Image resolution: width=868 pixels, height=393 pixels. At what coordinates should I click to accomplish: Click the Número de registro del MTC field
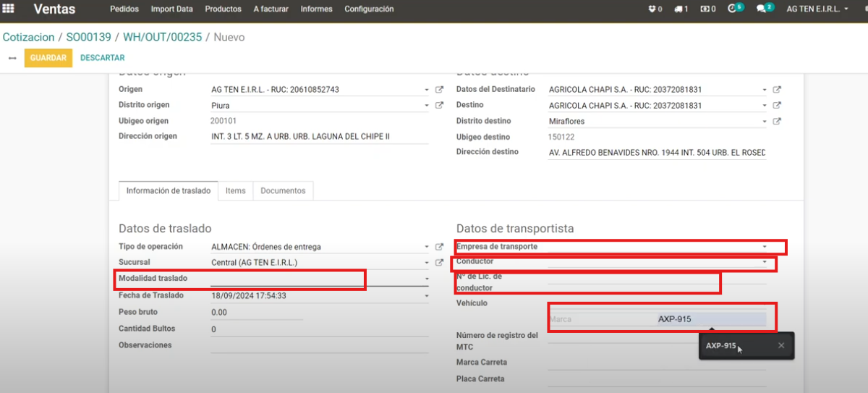(x=657, y=337)
